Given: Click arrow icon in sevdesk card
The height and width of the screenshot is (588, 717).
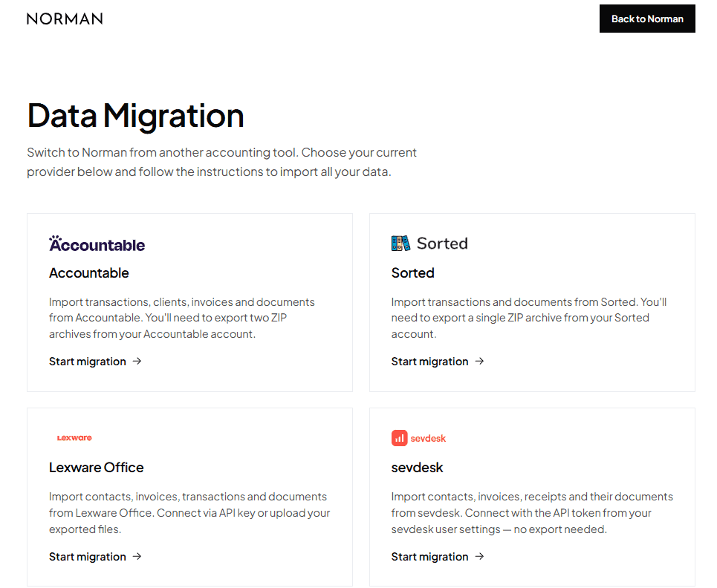Looking at the screenshot, I should click(479, 557).
